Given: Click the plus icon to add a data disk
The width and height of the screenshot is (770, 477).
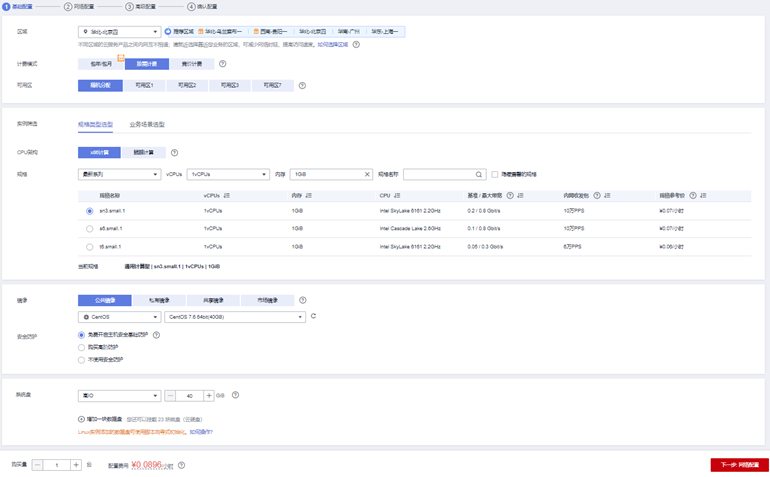Looking at the screenshot, I should click(x=81, y=419).
